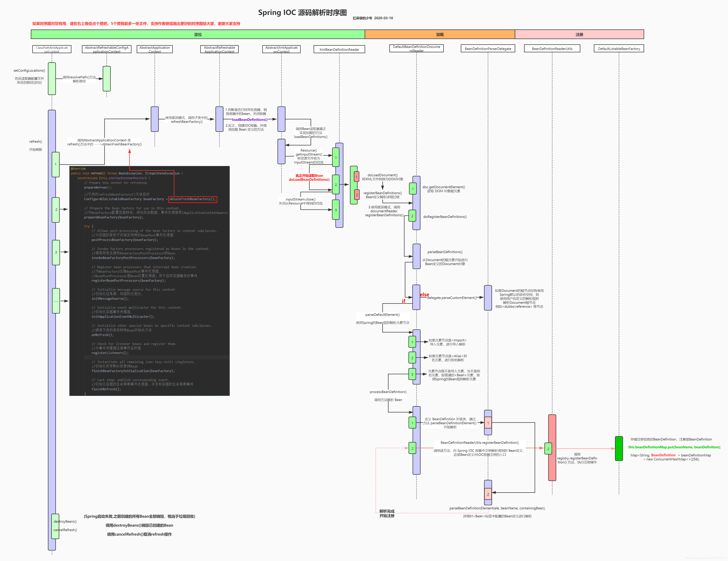Click the 'registerBeanPostProcessors(beanFactory);' code line
This screenshot has width=728, height=561.
click(129, 281)
